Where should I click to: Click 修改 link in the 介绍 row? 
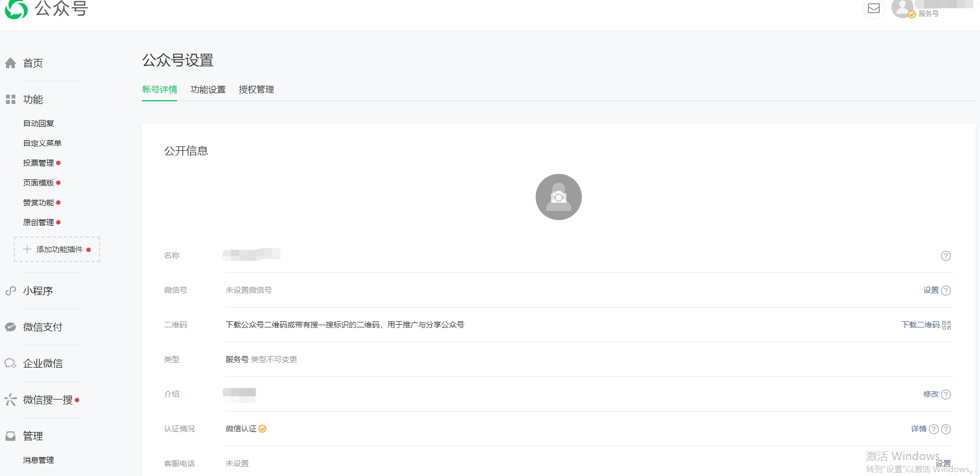[931, 394]
